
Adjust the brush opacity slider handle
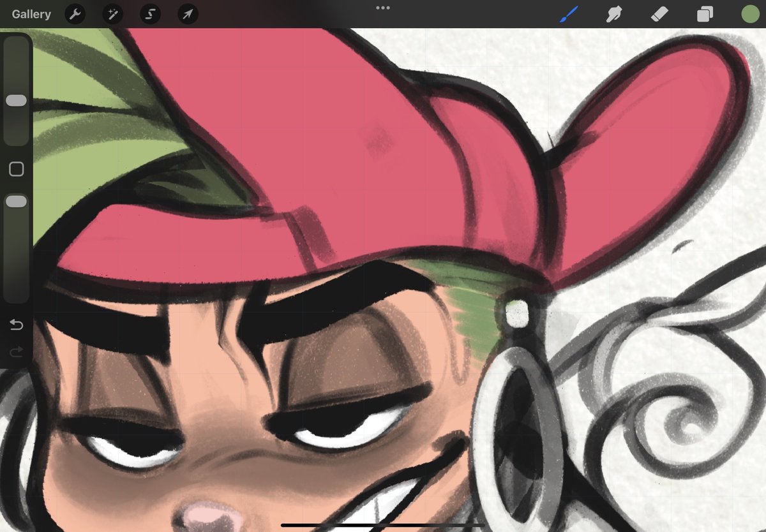(16, 202)
